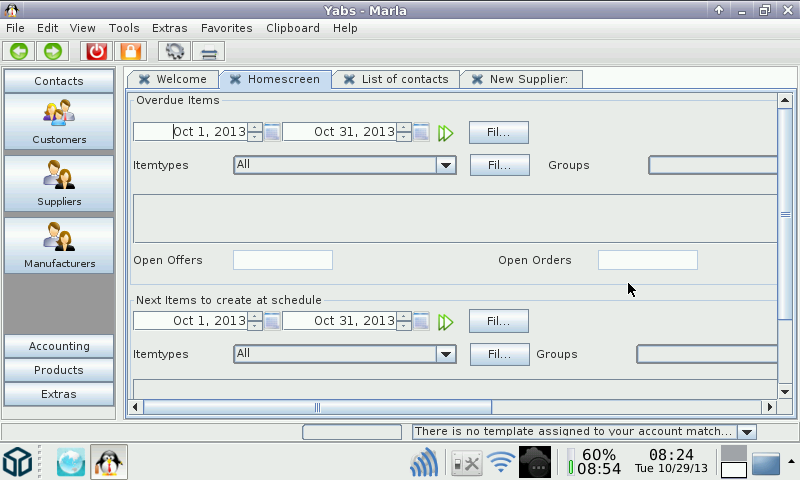This screenshot has width=800, height=480.
Task: Click the Wi-Fi tray icon
Action: tap(501, 462)
